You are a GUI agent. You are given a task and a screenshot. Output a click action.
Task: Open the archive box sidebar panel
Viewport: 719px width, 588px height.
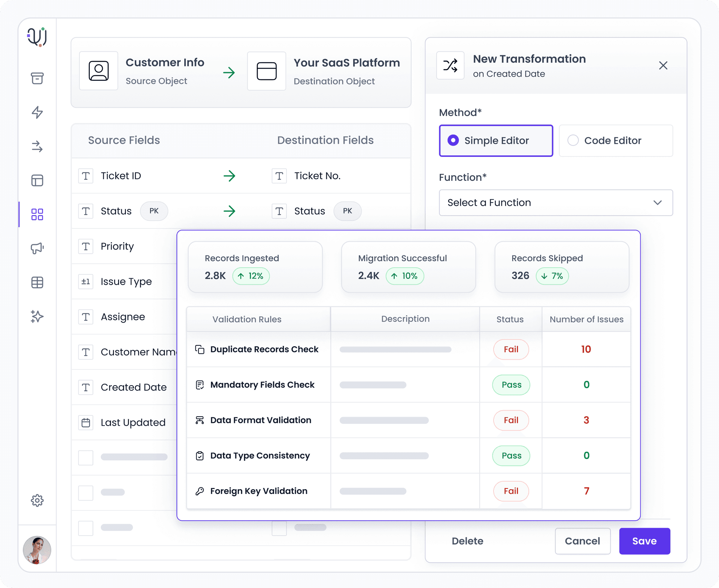tap(37, 79)
